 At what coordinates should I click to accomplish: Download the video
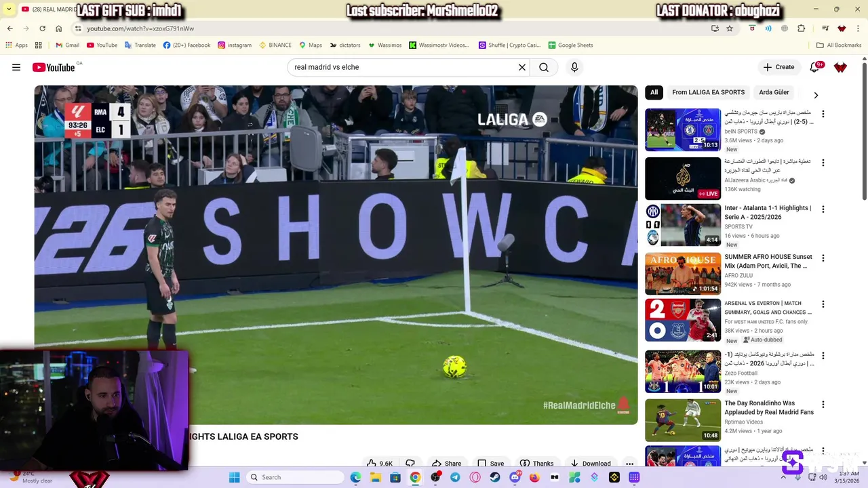(x=590, y=464)
